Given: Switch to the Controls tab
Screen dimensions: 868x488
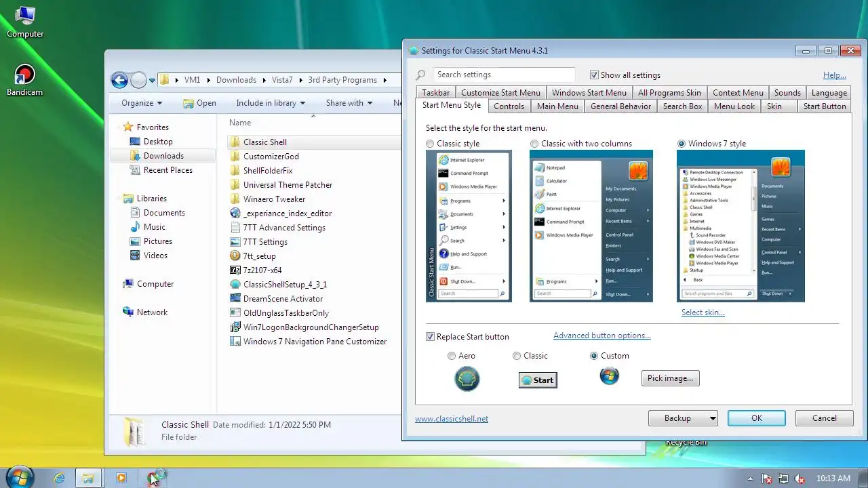Looking at the screenshot, I should (x=509, y=106).
